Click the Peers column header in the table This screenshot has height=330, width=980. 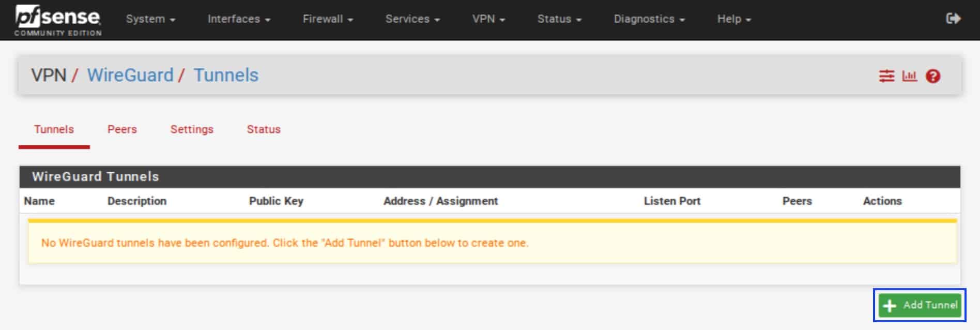pos(797,201)
